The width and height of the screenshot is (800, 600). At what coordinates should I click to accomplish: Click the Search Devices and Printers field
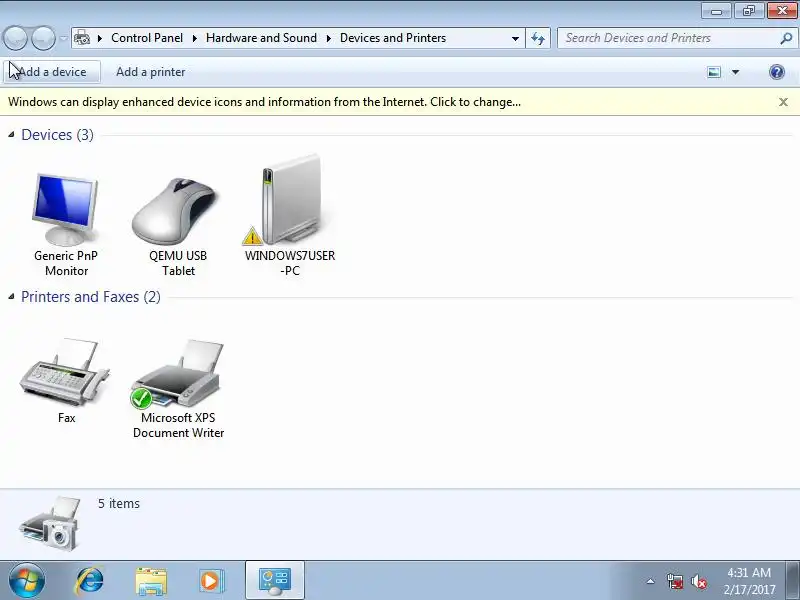click(x=668, y=38)
